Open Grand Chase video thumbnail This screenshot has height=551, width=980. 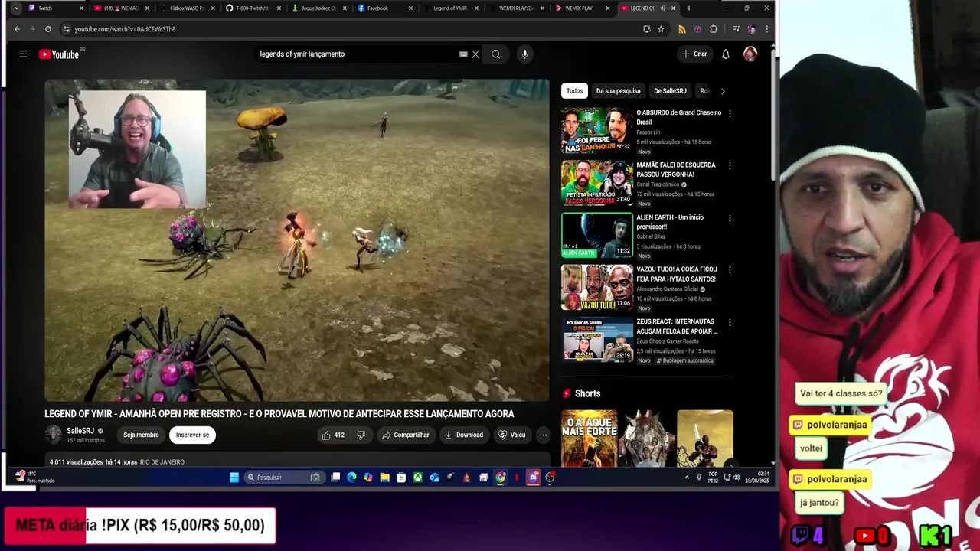coord(597,130)
